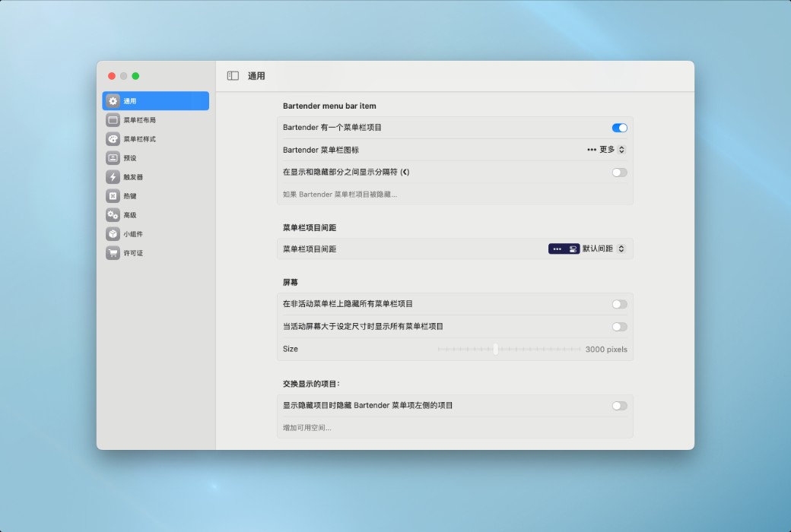Image resolution: width=791 pixels, height=532 pixels.
Task: Click the 交换显示的项目 heading
Action: point(311,384)
